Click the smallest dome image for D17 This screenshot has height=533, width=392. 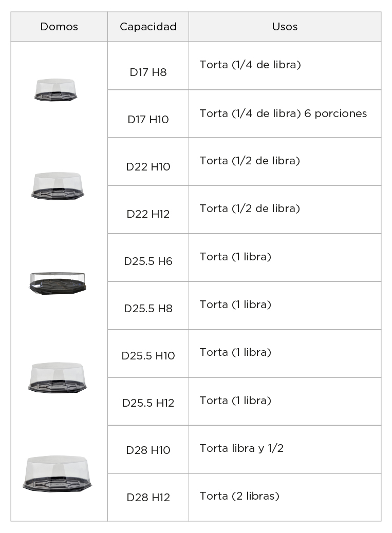point(56,90)
